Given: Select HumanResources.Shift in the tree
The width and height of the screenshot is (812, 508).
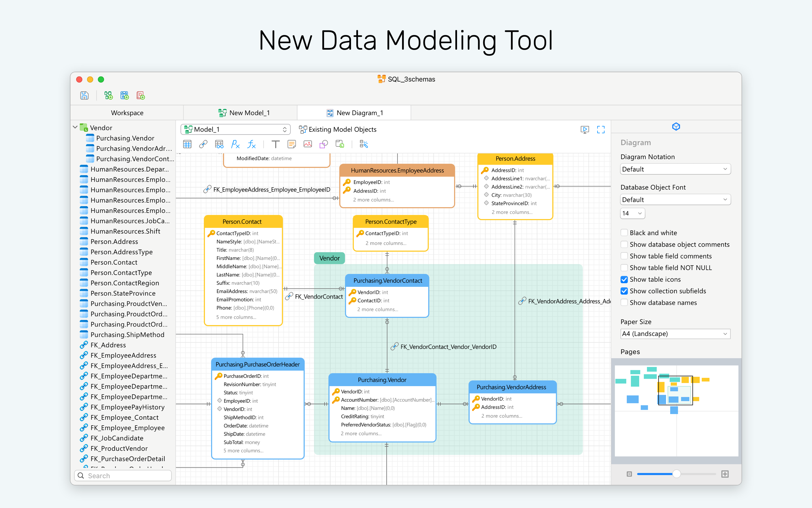Looking at the screenshot, I should coord(125,231).
